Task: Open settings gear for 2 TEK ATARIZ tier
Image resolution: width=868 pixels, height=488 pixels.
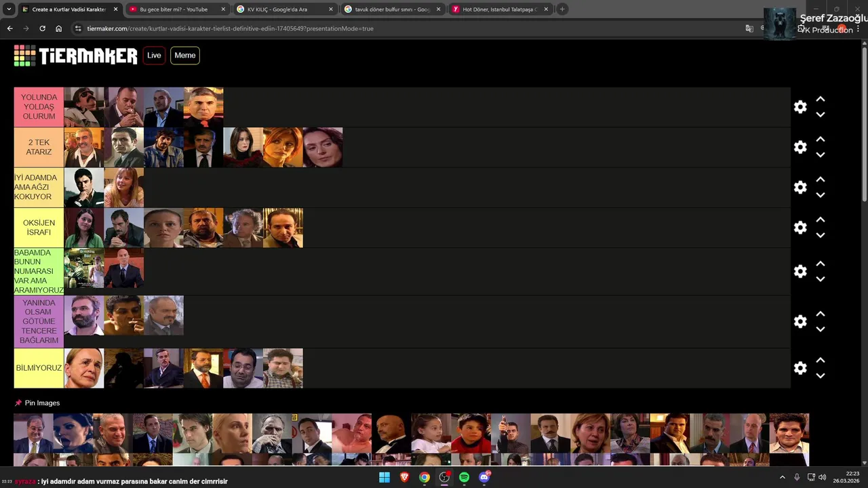Action: [x=800, y=147]
